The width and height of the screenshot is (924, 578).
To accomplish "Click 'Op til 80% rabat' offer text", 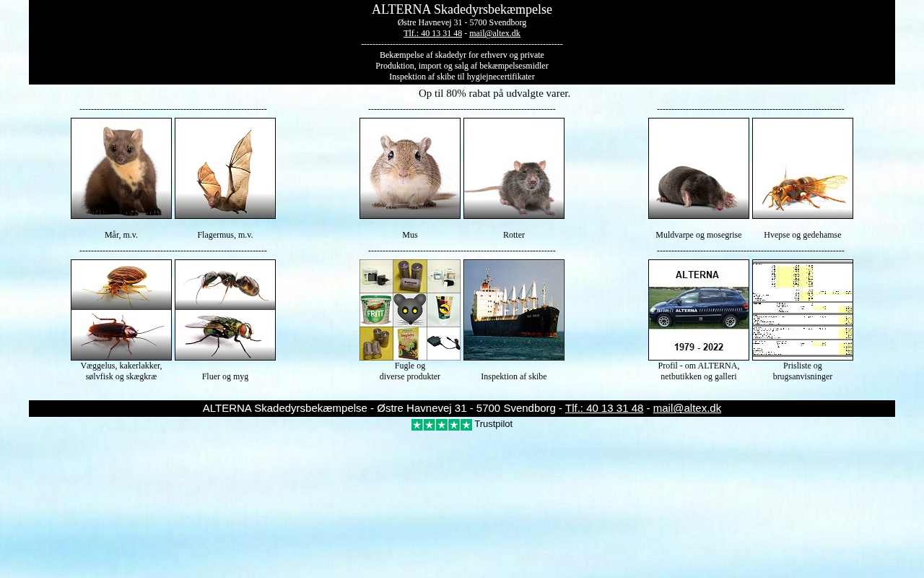I will 494,93.
